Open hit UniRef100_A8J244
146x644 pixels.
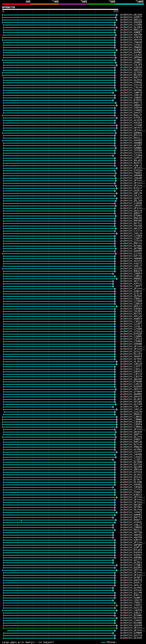(131, 15)
